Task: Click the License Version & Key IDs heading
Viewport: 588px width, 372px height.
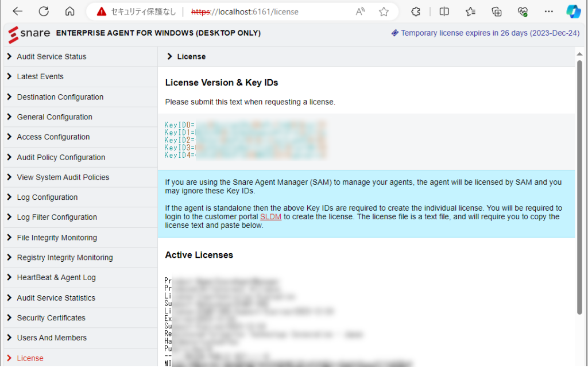Action: click(x=222, y=83)
